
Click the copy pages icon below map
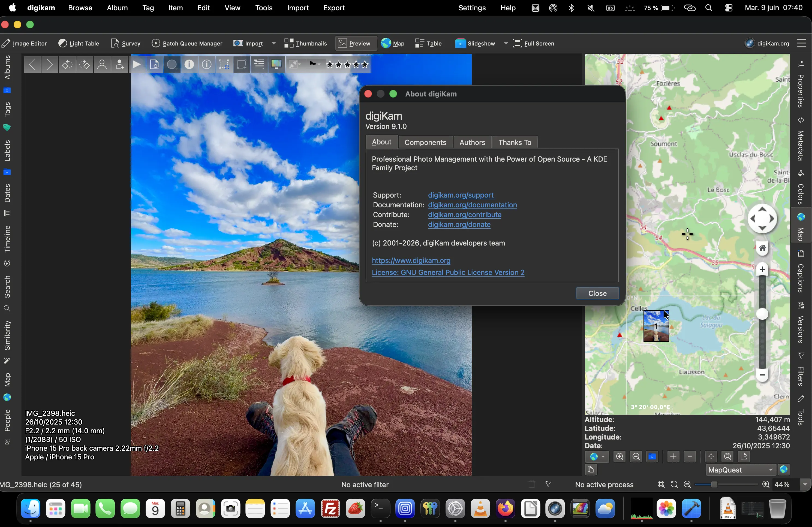coord(591,470)
